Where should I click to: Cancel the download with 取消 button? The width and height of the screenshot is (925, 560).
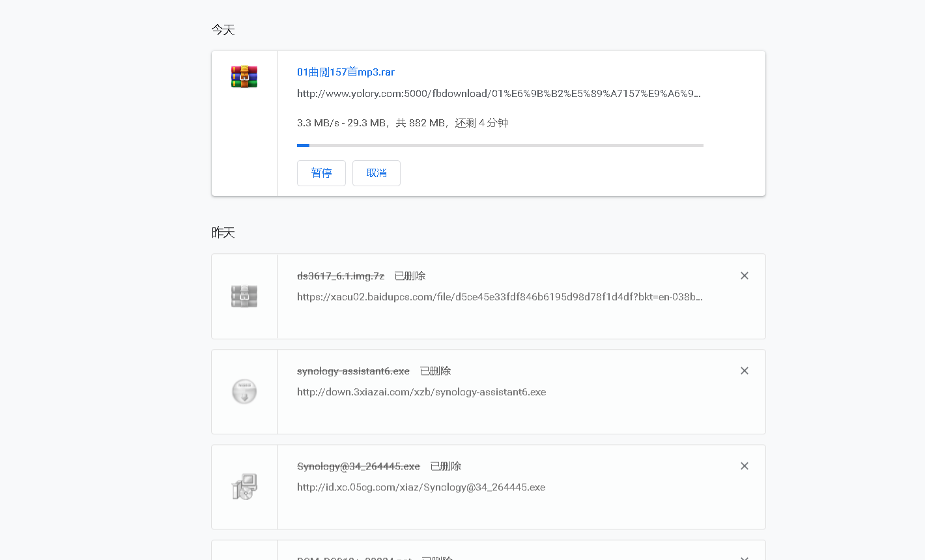click(x=377, y=173)
